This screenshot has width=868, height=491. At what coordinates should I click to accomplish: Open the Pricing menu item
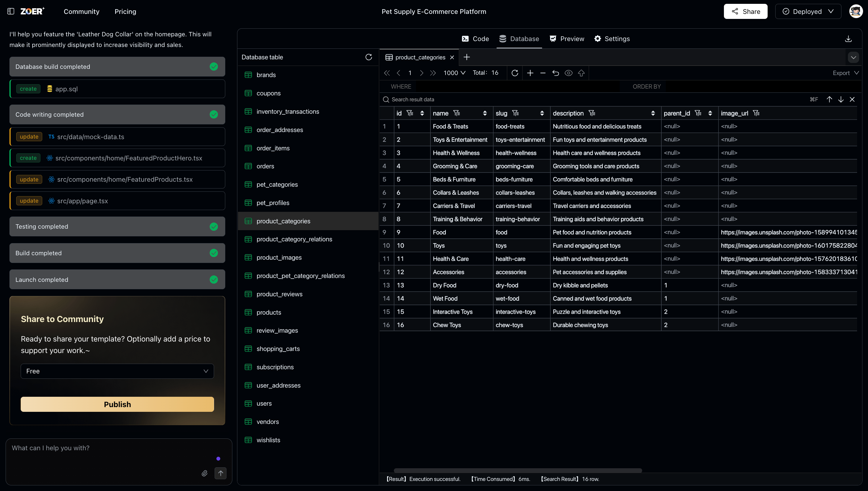tap(125, 11)
